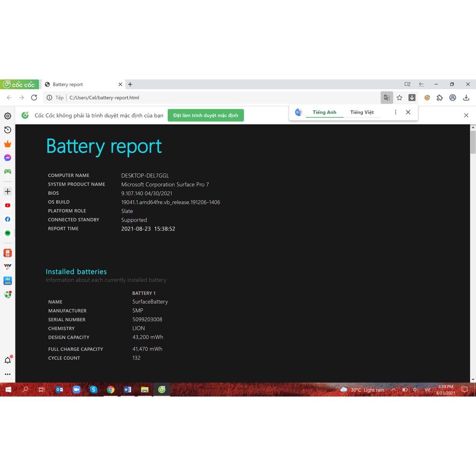The image size is (476, 476).
Task: Click the battery status tray icon
Action: coord(405,390)
